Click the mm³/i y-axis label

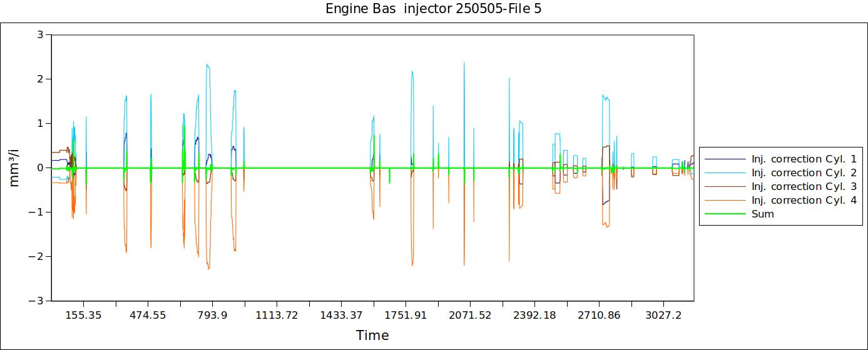[15, 167]
